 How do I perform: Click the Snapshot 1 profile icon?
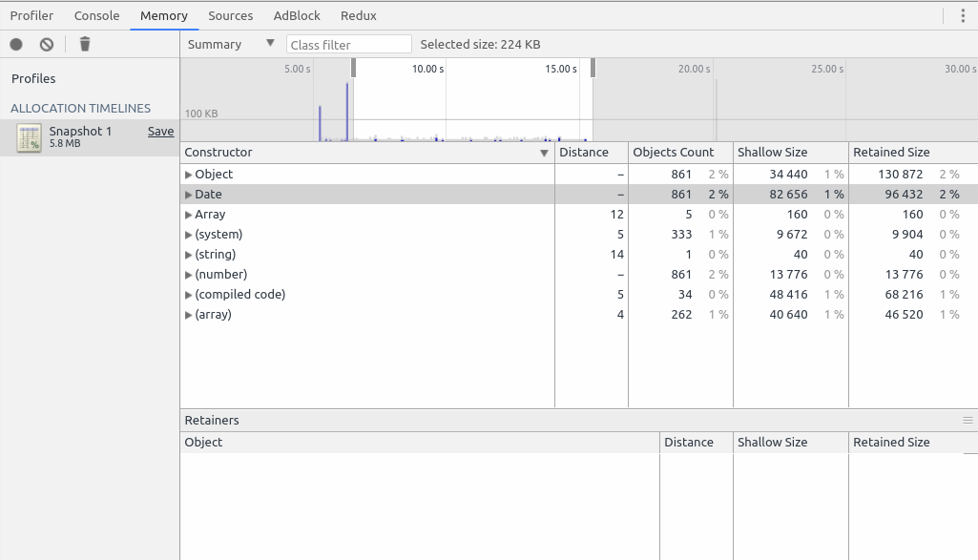(29, 137)
